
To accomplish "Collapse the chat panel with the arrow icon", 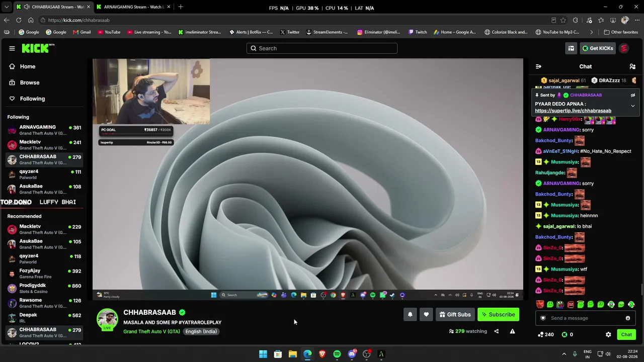I will click(x=538, y=66).
